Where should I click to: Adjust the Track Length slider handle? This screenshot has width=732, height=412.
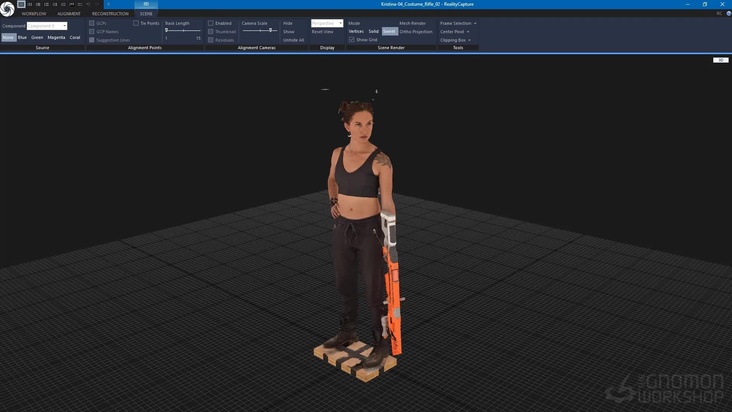167,30
